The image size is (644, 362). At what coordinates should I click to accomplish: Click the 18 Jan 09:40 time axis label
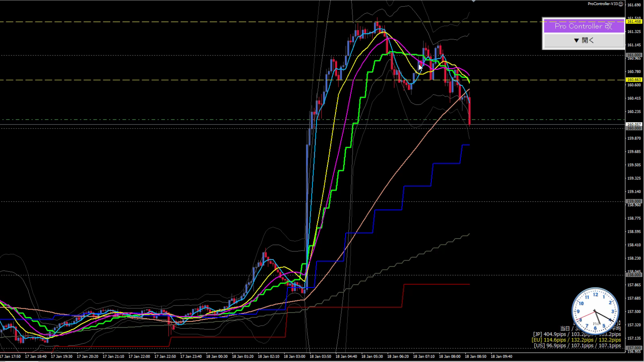(502, 357)
